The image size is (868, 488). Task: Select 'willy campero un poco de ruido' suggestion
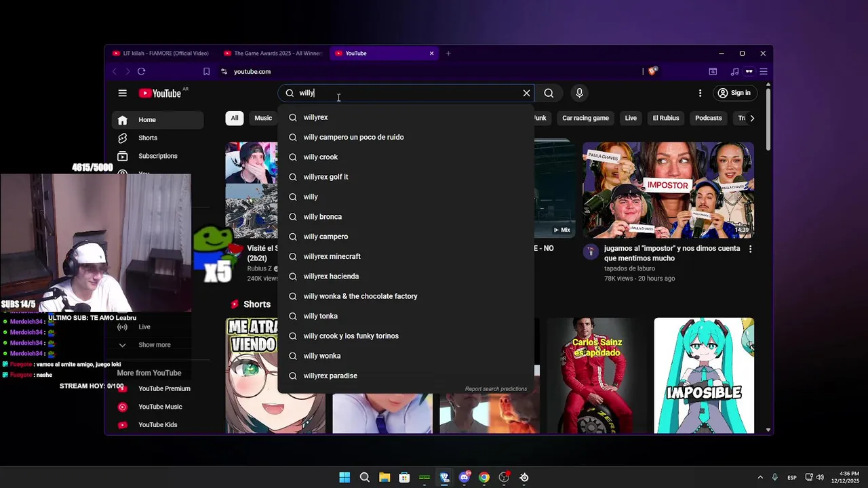(x=406, y=137)
